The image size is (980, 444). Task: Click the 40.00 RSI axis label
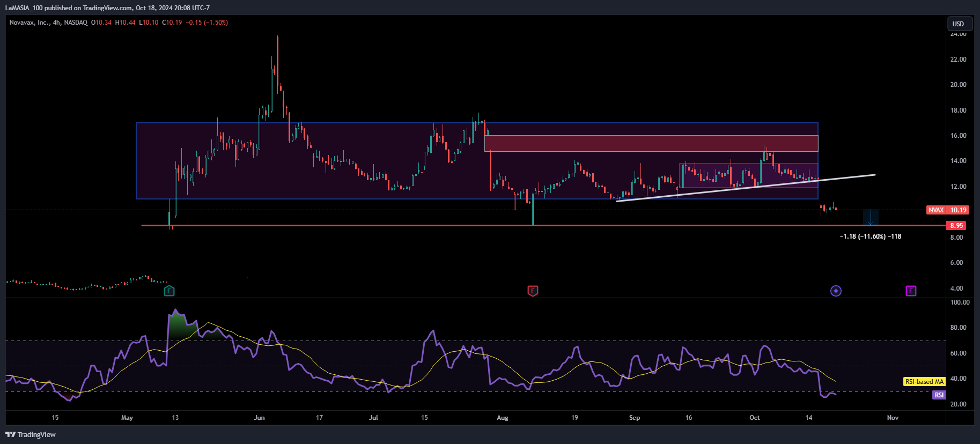pyautogui.click(x=958, y=379)
